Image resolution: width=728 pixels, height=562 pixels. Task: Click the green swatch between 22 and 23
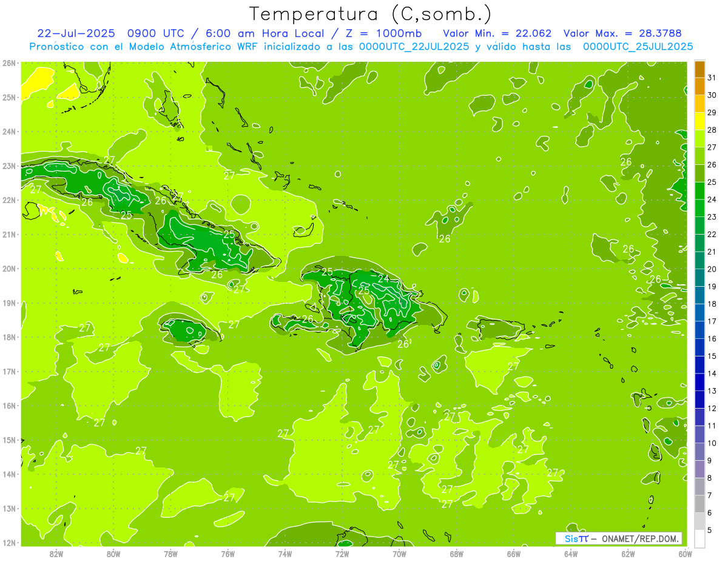coord(699,226)
